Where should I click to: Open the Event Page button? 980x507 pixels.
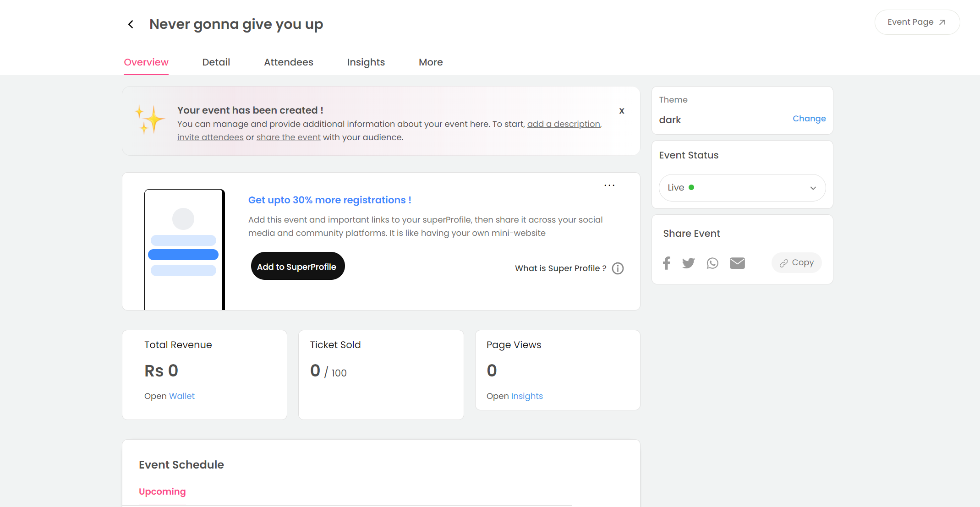(x=917, y=22)
